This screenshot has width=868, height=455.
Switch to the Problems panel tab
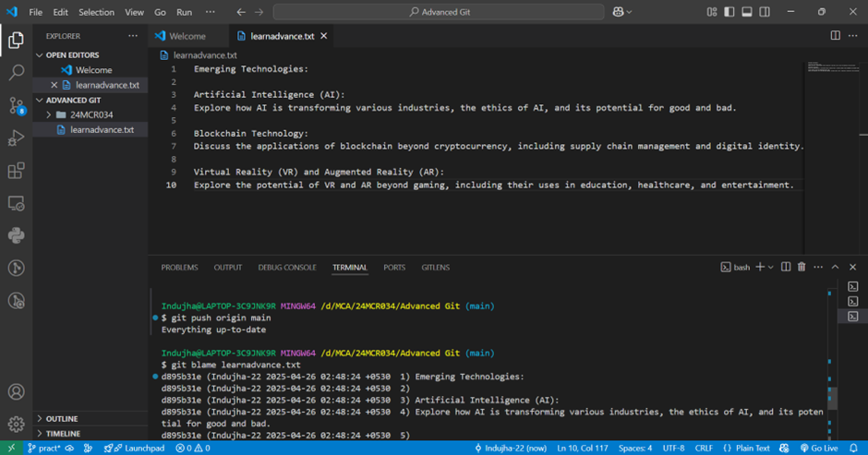point(179,268)
